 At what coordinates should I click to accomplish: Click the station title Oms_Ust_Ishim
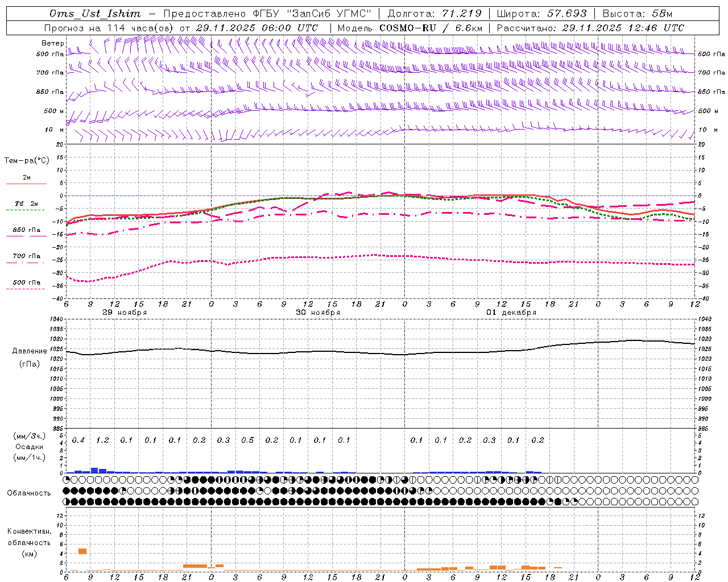(95, 14)
